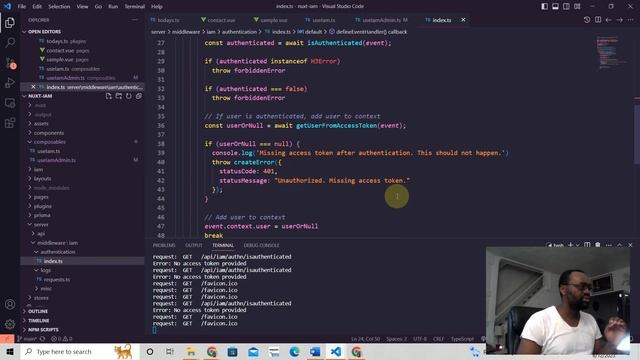The image size is (640, 360).
Task: Open the Help menu
Action: (157, 6)
